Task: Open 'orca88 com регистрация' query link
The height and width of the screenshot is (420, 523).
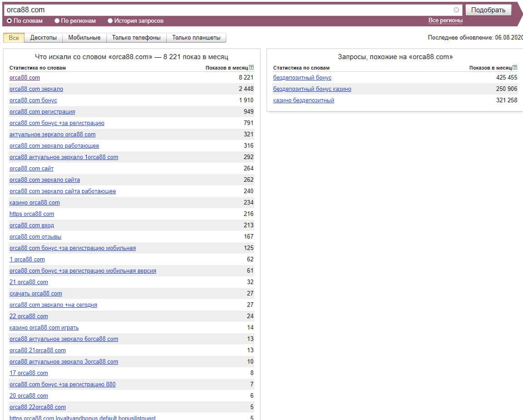Action: pyautogui.click(x=42, y=112)
